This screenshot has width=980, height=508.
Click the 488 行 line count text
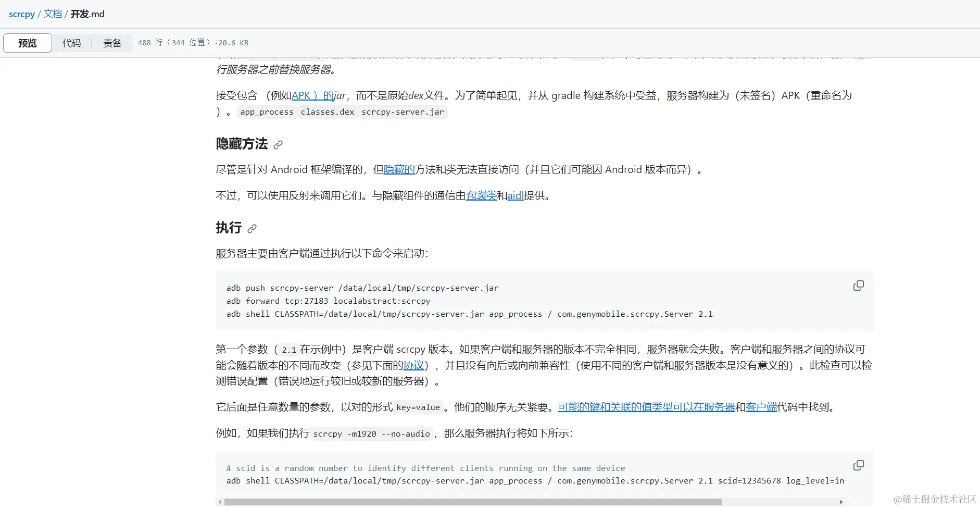point(150,43)
